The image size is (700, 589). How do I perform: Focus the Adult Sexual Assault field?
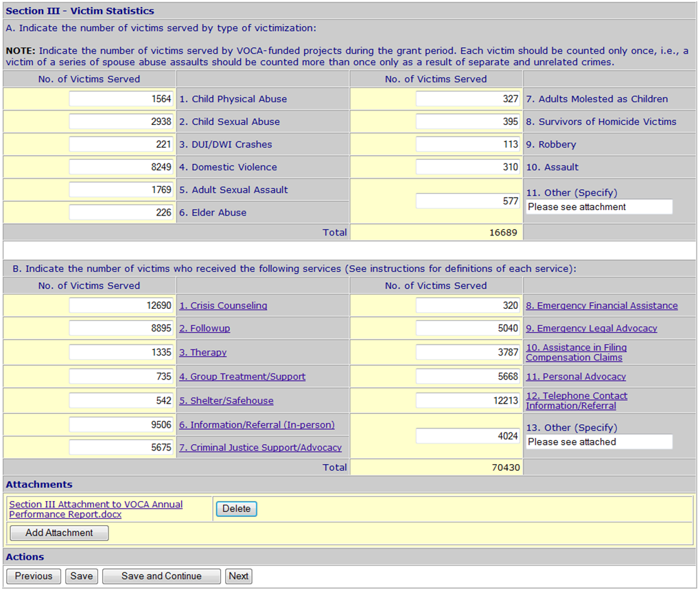[121, 189]
